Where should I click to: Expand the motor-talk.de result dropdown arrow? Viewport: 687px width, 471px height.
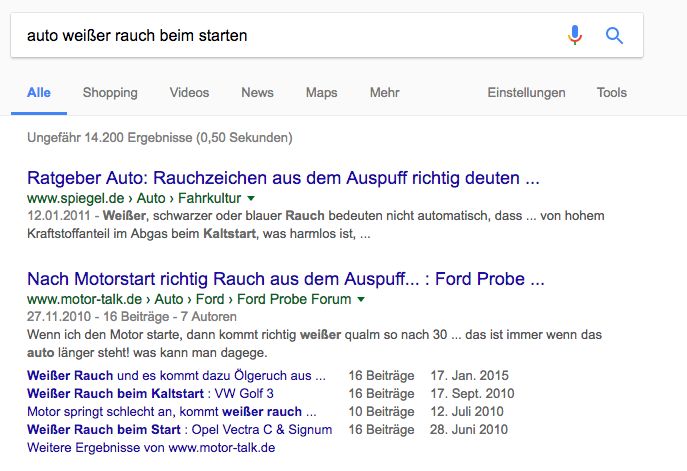361,299
